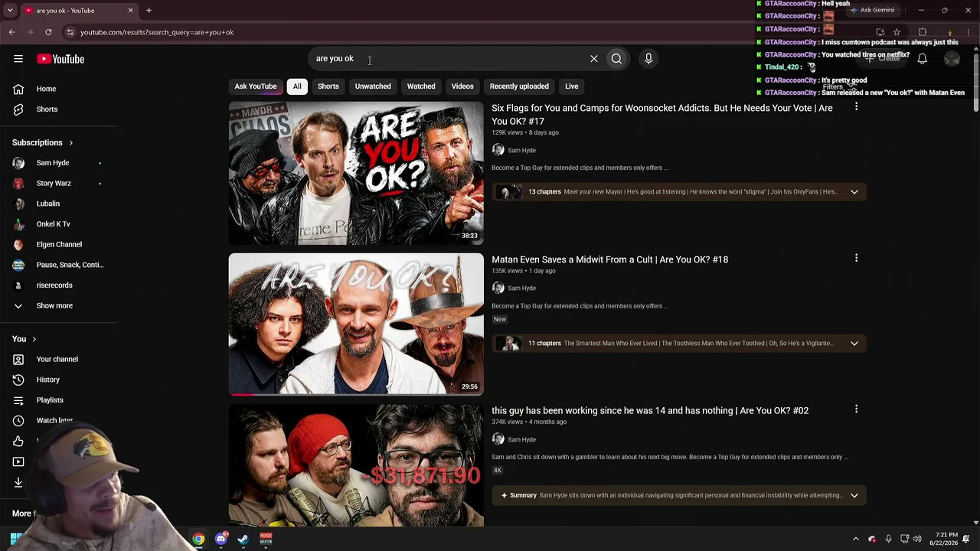Open the 'Are You OK? #17' thumbnail
Screen dimensions: 980x551
point(356,173)
